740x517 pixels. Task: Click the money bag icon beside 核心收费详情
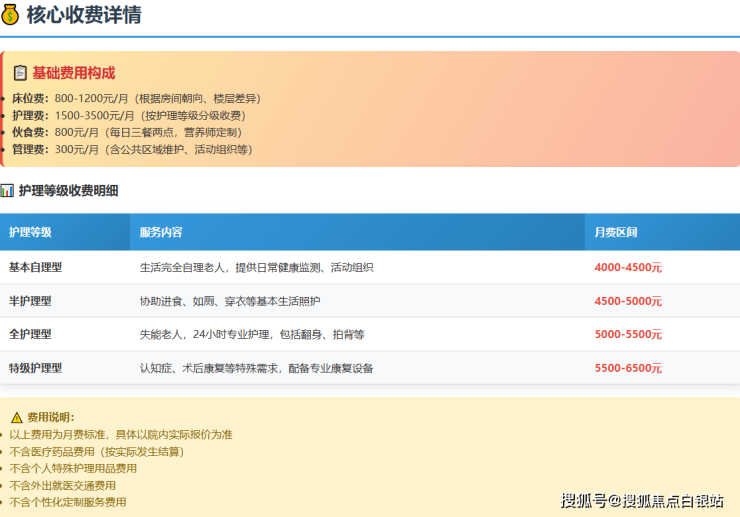click(x=10, y=15)
